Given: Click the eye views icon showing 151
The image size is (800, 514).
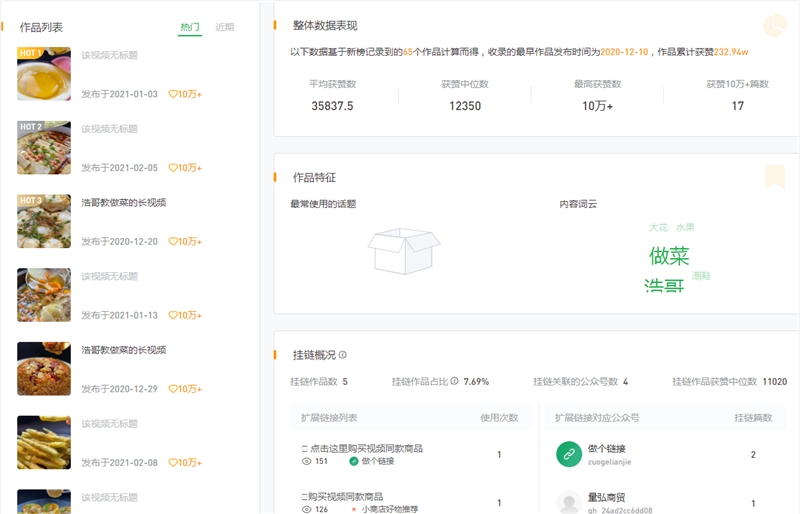Looking at the screenshot, I should [306, 461].
